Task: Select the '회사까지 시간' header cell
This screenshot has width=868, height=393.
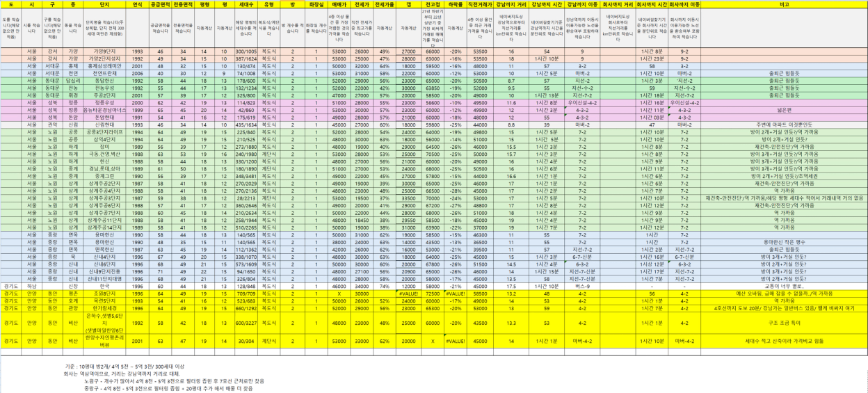Action: [x=652, y=3]
